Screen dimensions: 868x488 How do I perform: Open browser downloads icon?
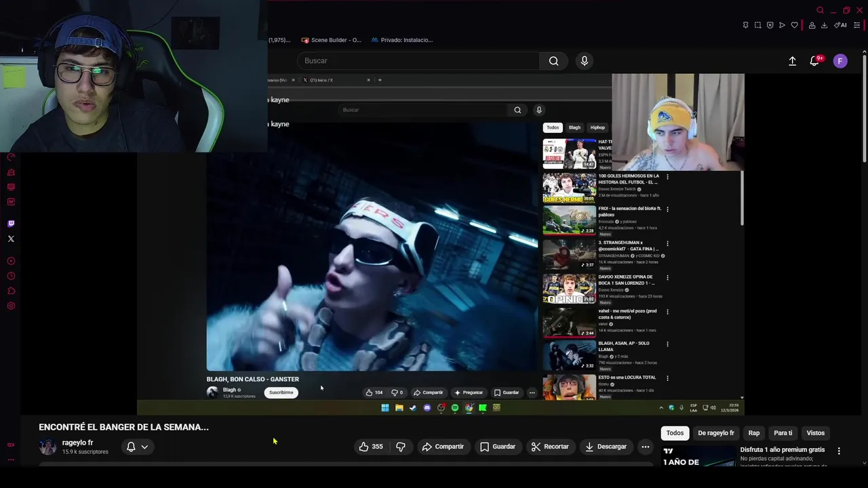coord(824,25)
